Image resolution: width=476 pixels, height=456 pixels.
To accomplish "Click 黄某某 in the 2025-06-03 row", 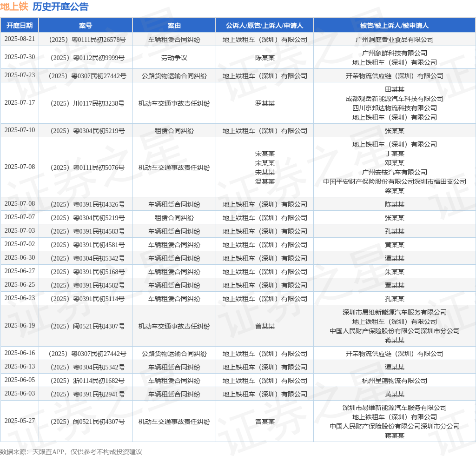I will click(x=395, y=394).
